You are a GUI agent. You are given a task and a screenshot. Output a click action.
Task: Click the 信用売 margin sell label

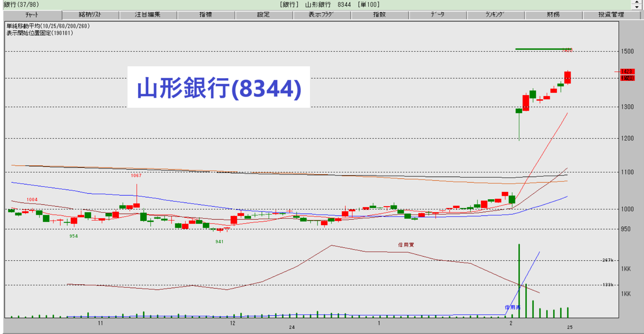(512, 307)
